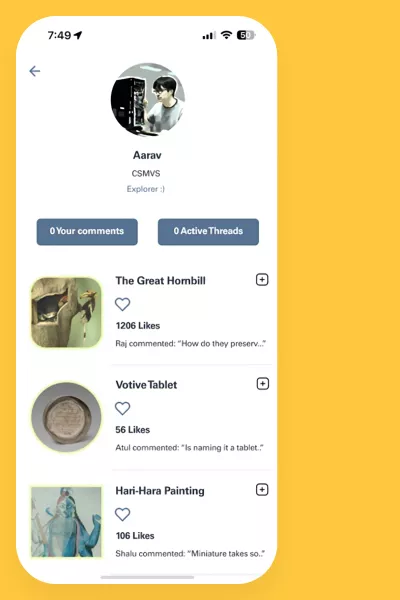This screenshot has width=400, height=600.
Task: Open the Hari-Hara Painting thumbnail
Action: (66, 522)
